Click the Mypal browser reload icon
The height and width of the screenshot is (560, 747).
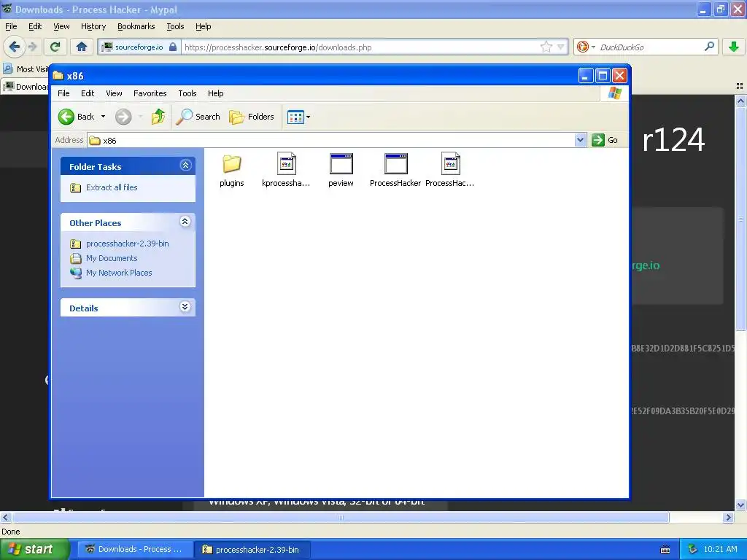(x=55, y=47)
